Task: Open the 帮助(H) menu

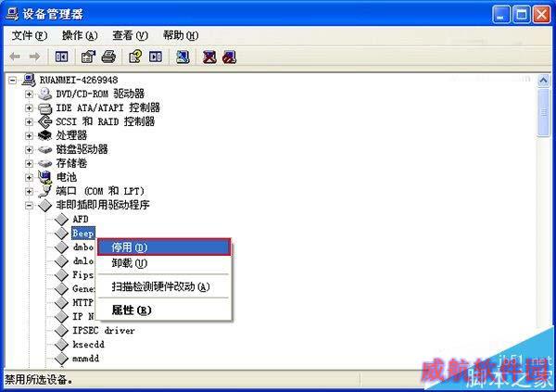Action: pos(181,35)
